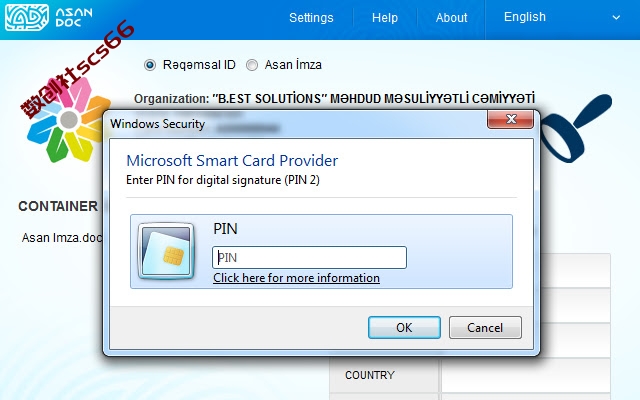Click the Organization name text
This screenshot has height=400, width=640.
pyautogui.click(x=373, y=98)
